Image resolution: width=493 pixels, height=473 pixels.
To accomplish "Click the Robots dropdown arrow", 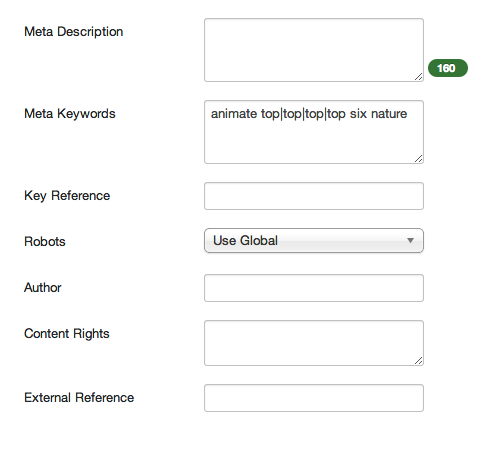I will [410, 240].
